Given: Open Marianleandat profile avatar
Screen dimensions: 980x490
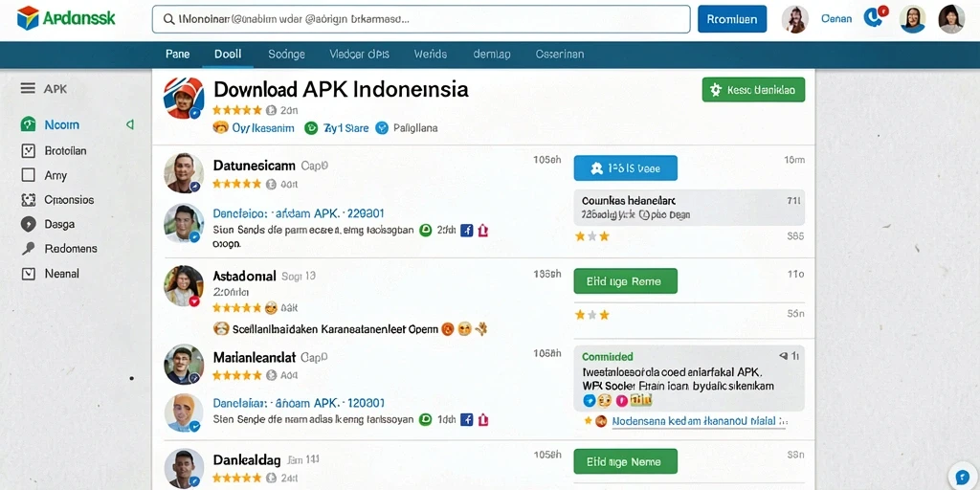Looking at the screenshot, I should tap(184, 365).
